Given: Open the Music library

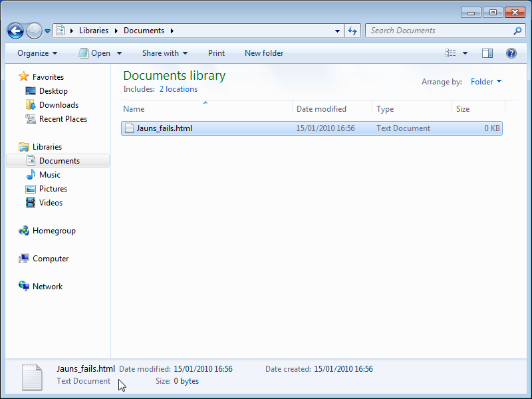Looking at the screenshot, I should (49, 175).
